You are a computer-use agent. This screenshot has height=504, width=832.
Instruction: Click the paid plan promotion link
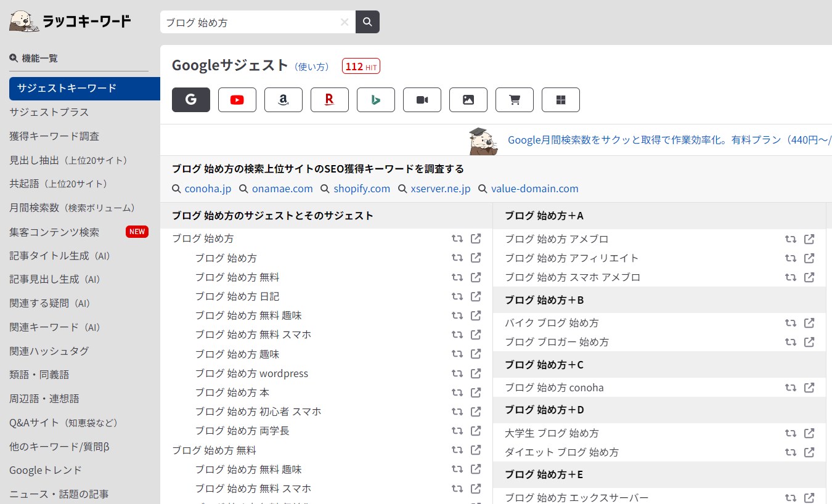(x=669, y=140)
